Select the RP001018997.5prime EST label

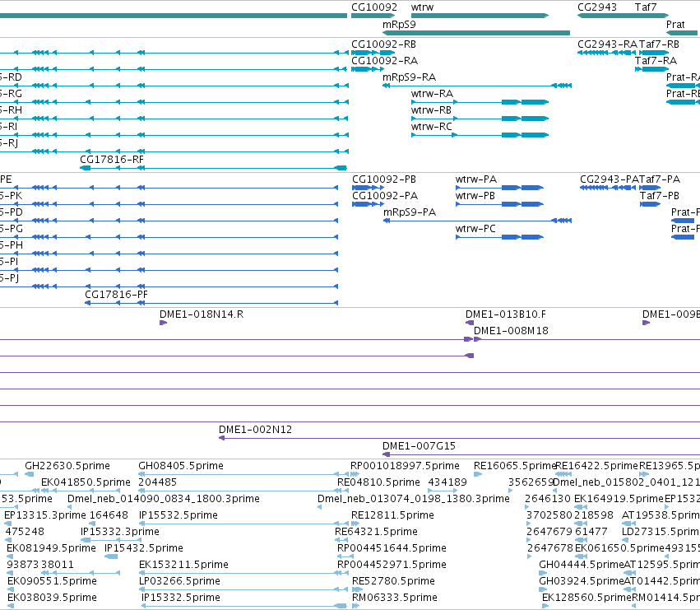tap(405, 466)
